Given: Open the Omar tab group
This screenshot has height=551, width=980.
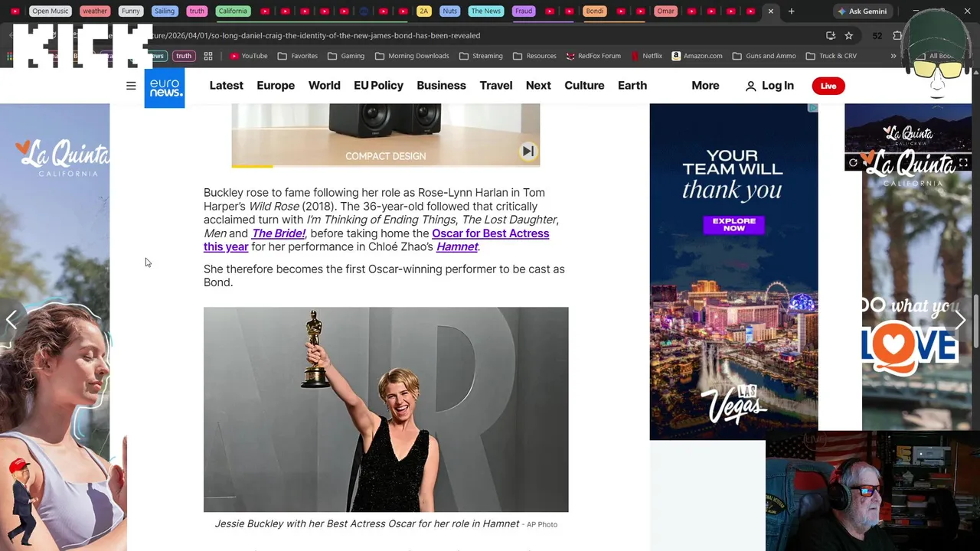Looking at the screenshot, I should pos(666,11).
